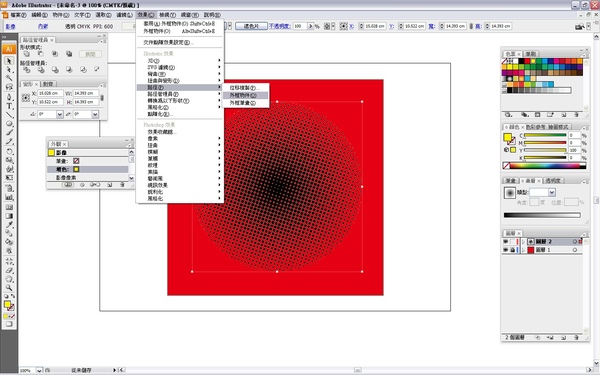Open the Effect Gallery item under Photoshop effects

(162, 132)
